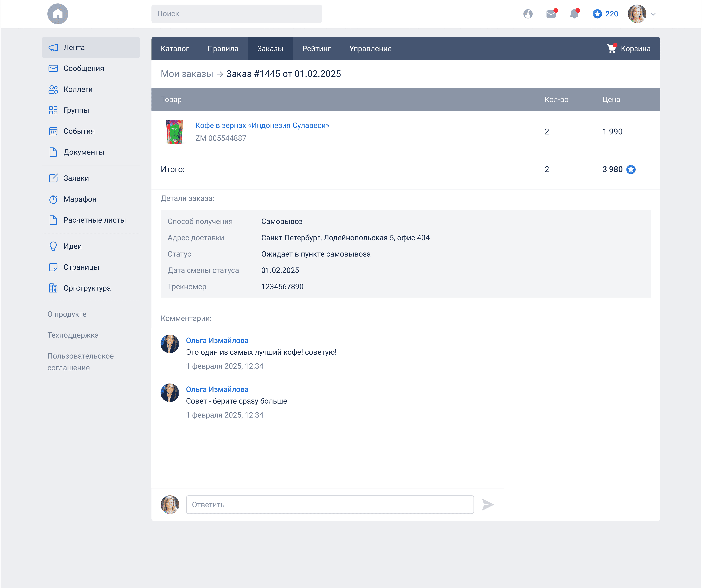Click the stopwatch icon beside Марафон
This screenshot has height=588, width=702.
point(53,199)
